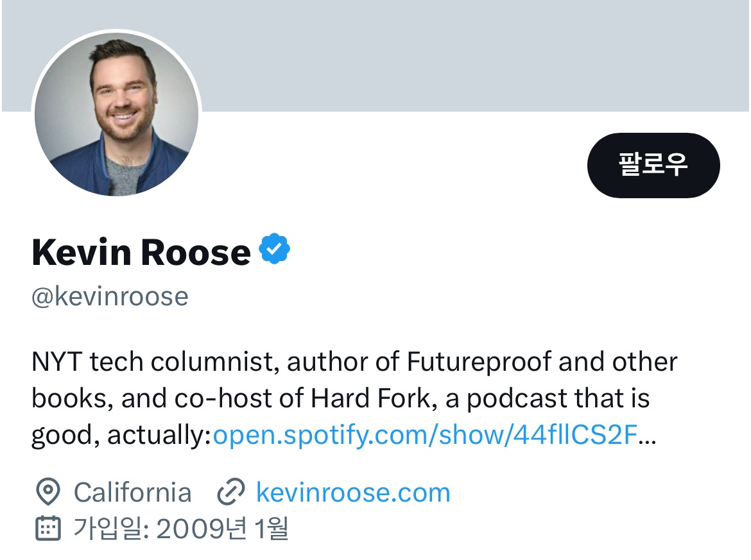The image size is (751, 560).
Task: Click the @kevinroose handle text
Action: [x=110, y=296]
